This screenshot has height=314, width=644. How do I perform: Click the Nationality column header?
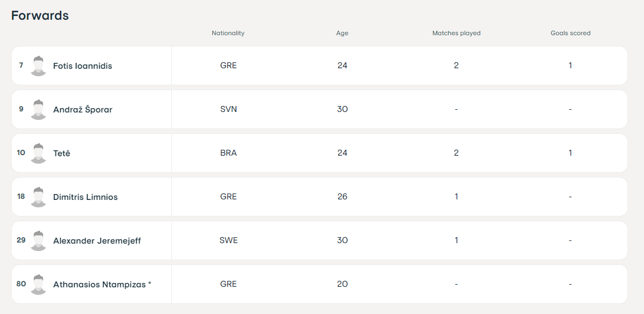coord(228,33)
